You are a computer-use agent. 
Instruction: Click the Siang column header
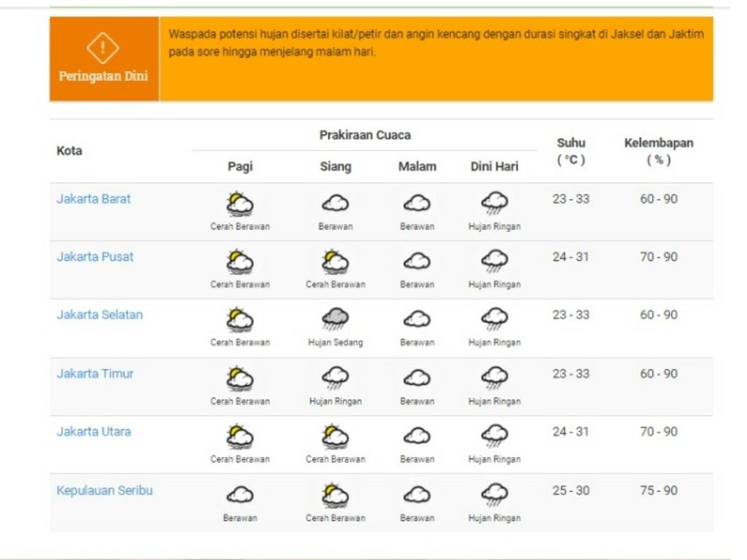tap(336, 167)
